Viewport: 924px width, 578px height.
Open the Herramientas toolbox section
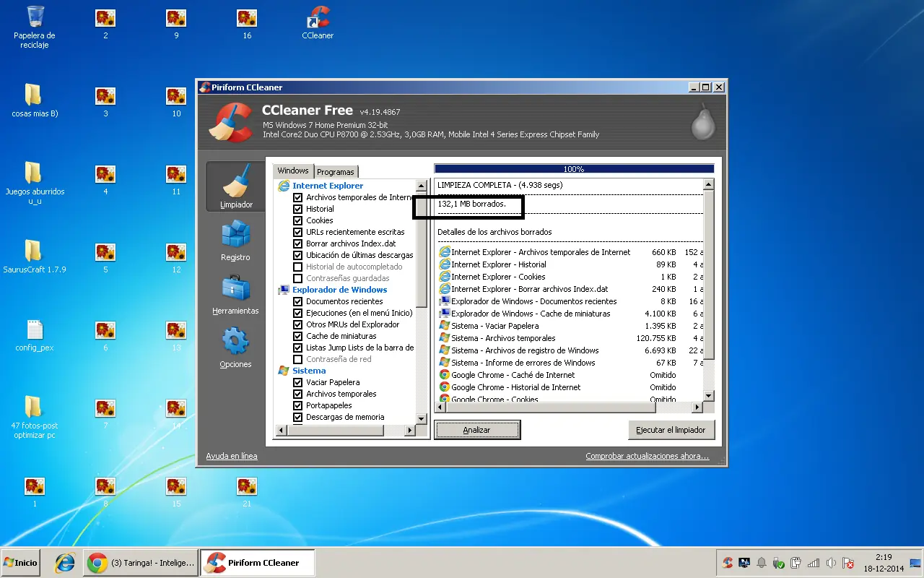click(x=235, y=295)
